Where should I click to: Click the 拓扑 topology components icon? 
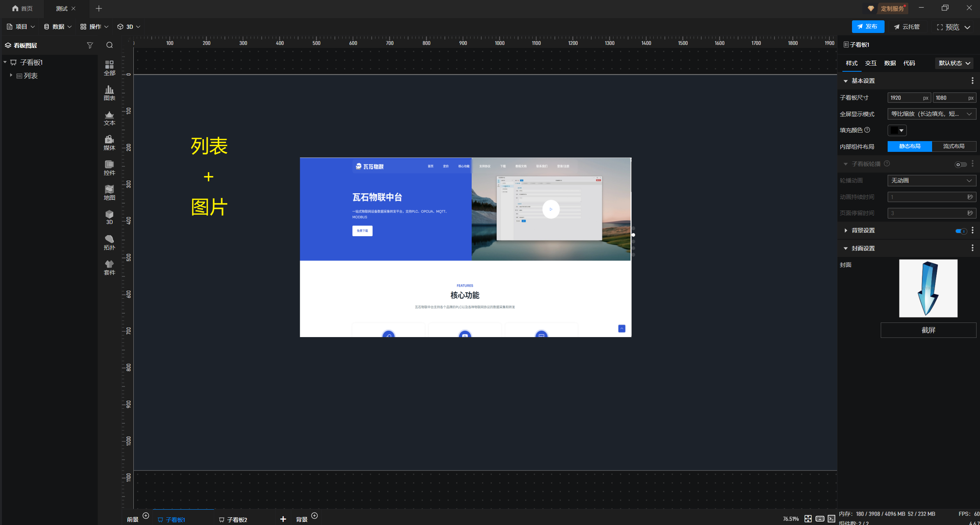(x=109, y=242)
